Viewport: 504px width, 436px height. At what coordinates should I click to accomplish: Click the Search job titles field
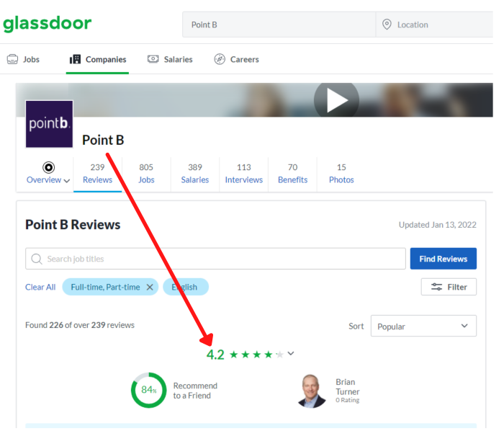click(216, 259)
